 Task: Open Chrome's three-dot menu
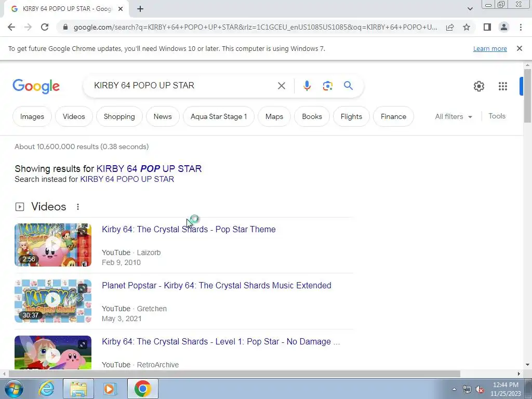[521, 27]
